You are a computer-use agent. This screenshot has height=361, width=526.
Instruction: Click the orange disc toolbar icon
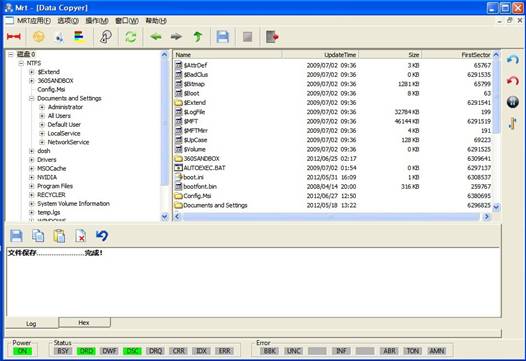point(39,36)
